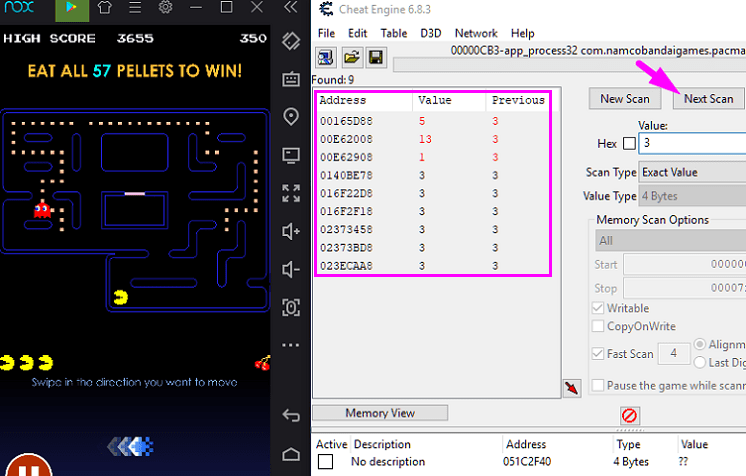Take a screenshot with Nox capture icon
This screenshot has height=476, width=746.
pos(291,307)
